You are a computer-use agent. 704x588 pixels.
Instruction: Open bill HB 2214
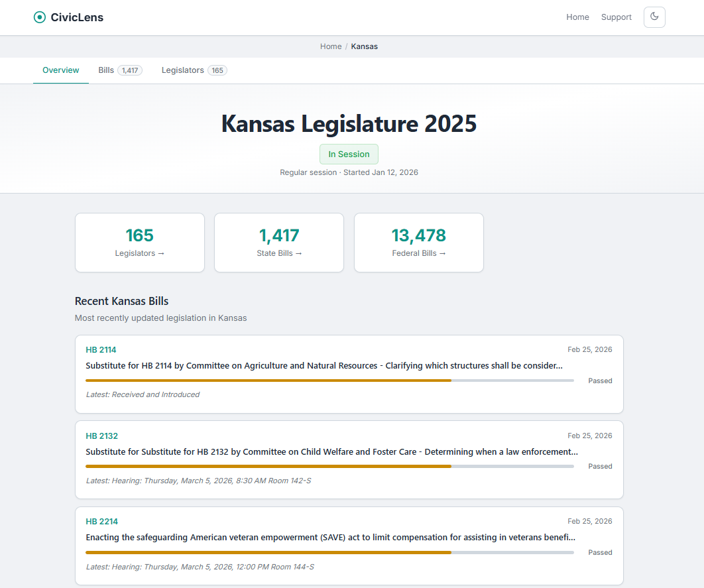(101, 522)
